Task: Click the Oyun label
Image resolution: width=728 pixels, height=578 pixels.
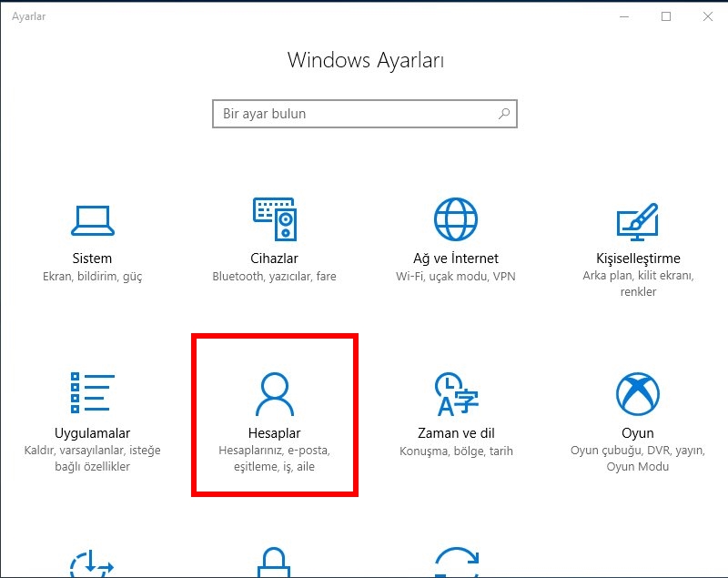Action: click(638, 433)
